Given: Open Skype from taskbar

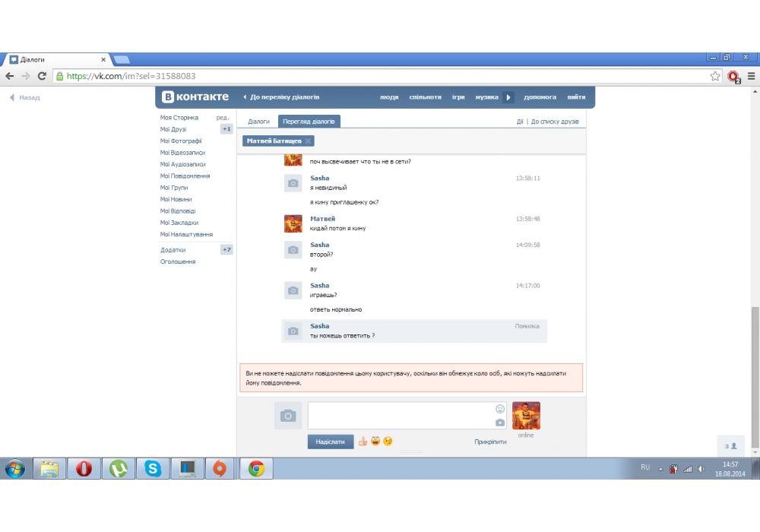Looking at the screenshot, I should (x=153, y=468).
